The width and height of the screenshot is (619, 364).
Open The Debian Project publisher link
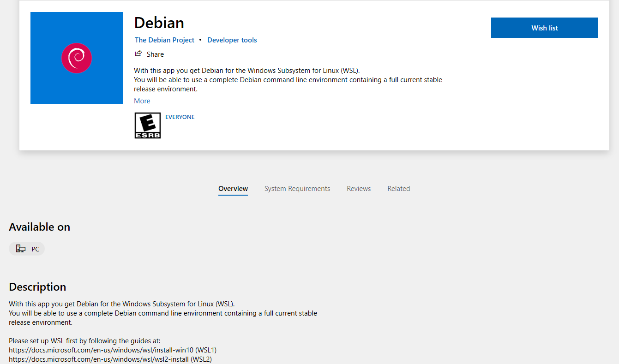point(164,40)
